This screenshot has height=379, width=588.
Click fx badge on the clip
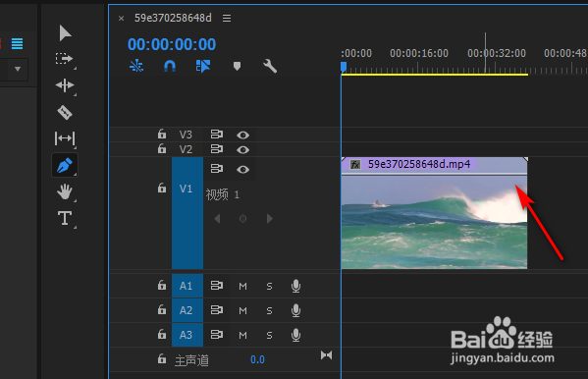(354, 164)
